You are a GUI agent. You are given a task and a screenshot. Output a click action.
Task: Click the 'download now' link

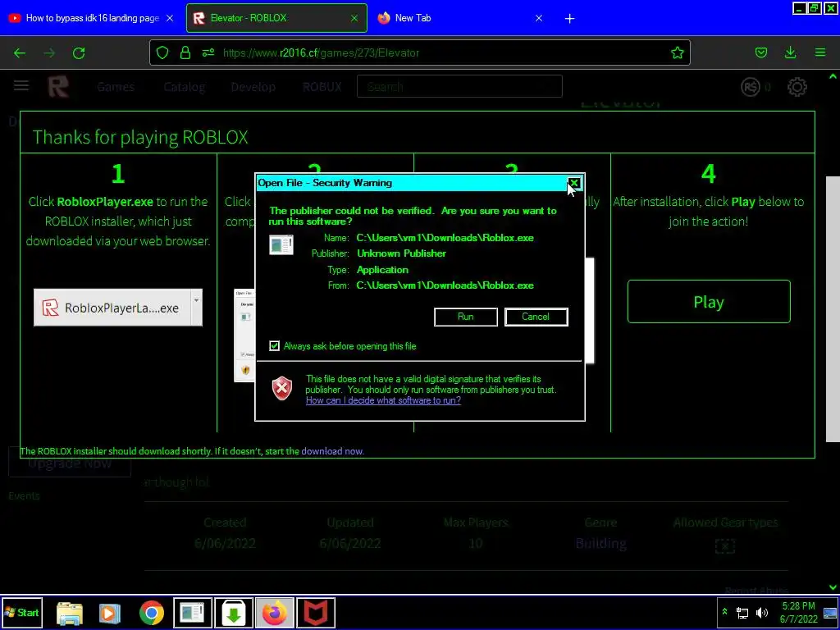(x=332, y=451)
